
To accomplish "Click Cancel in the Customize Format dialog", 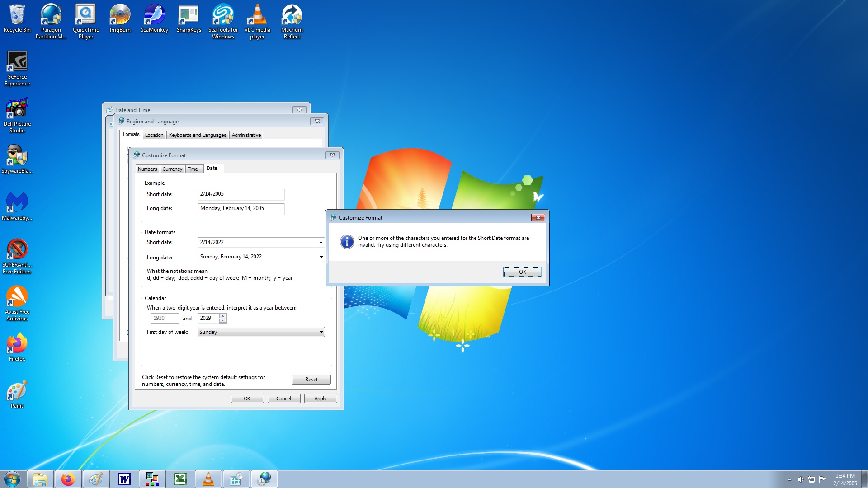I will (x=284, y=399).
